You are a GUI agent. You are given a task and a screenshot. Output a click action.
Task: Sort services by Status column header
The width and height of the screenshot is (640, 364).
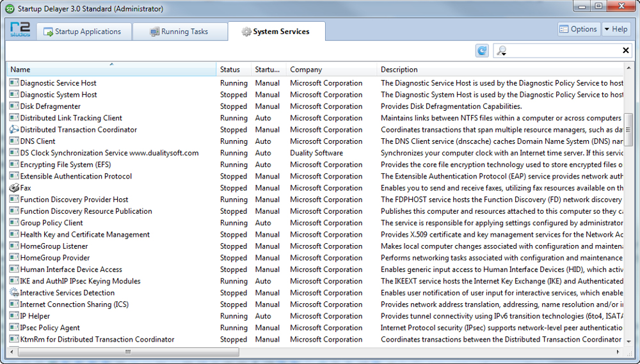coord(234,69)
